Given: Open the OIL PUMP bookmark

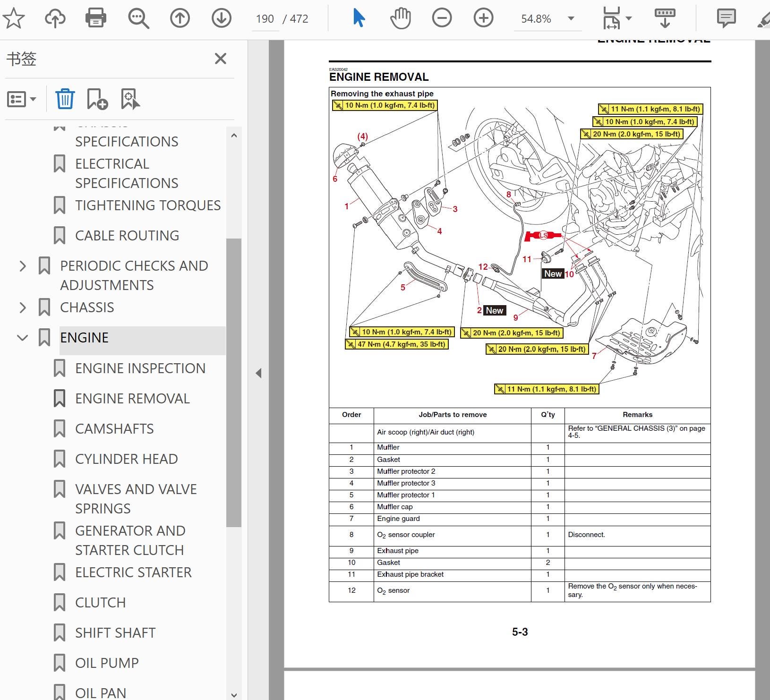Looking at the screenshot, I should tap(107, 663).
